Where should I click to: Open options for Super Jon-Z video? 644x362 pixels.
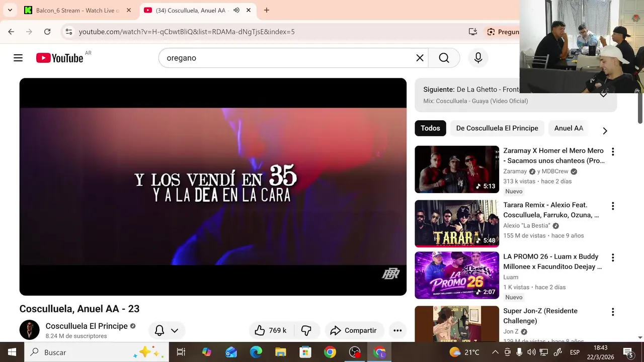pos(613,312)
